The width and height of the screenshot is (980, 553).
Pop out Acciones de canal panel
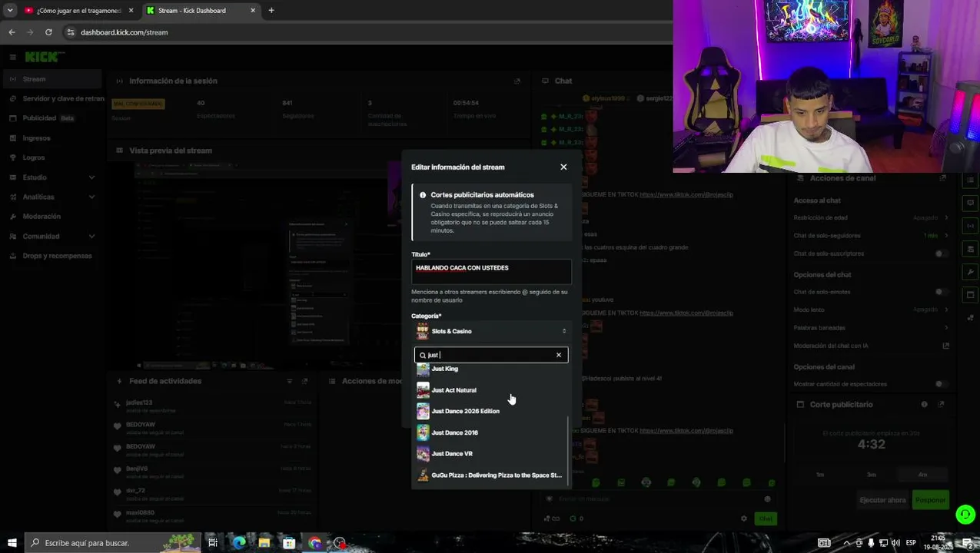click(x=943, y=178)
